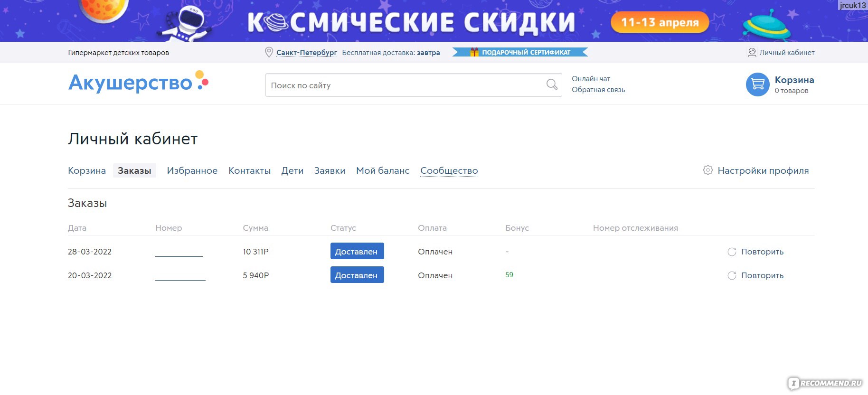868x395 pixels.
Task: Click the date 20-03-2022
Action: (x=90, y=275)
